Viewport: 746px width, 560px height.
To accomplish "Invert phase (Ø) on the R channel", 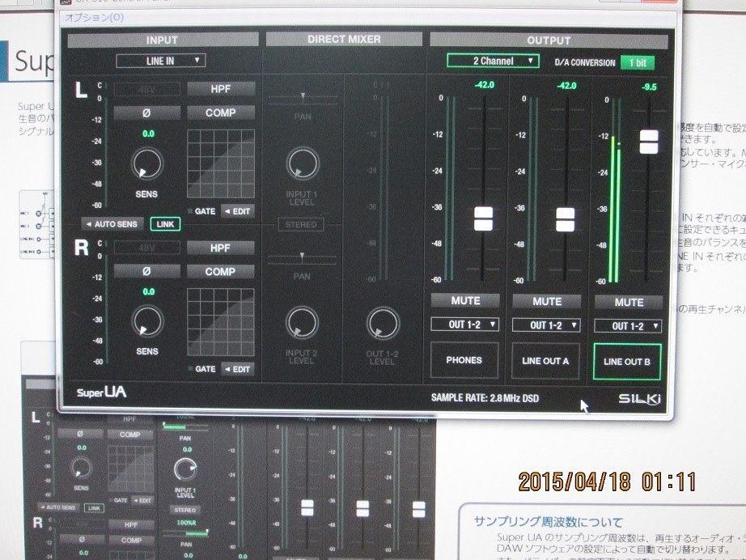I will (147, 271).
